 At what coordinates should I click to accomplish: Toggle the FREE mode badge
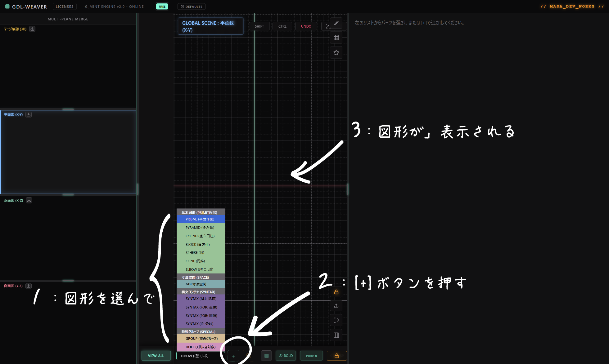(x=162, y=7)
